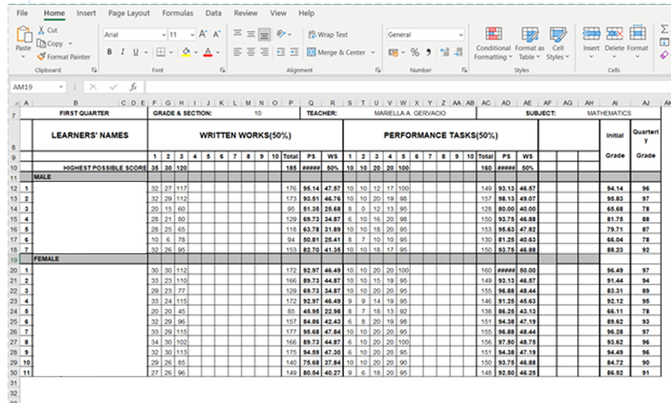
Task: Increase the indent
Action: [294, 52]
